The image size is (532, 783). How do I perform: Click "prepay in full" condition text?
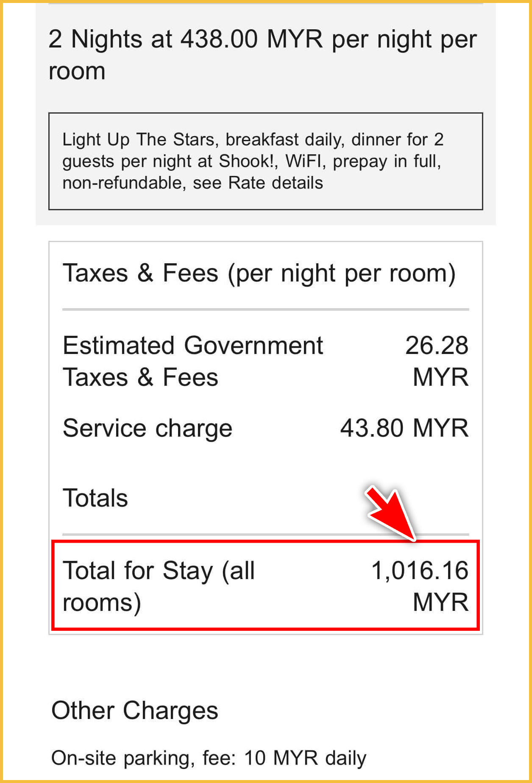tap(387, 162)
